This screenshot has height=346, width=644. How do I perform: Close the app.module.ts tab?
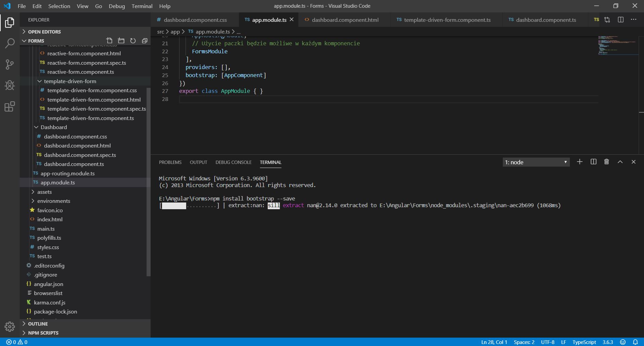pyautogui.click(x=292, y=20)
